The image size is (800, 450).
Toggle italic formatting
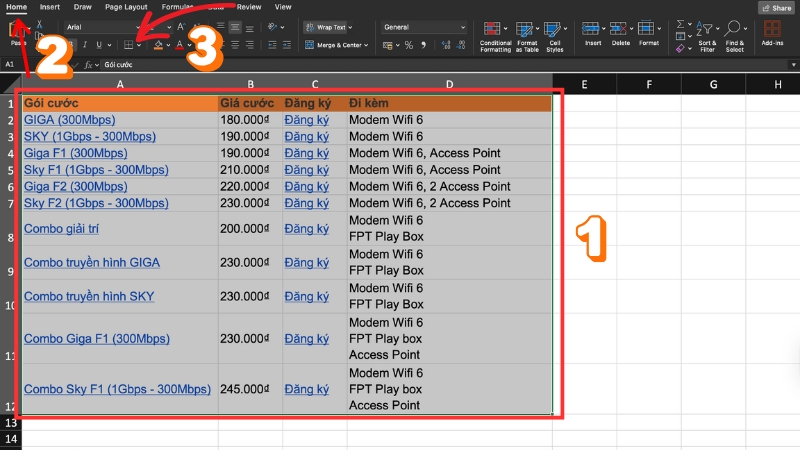[x=84, y=45]
